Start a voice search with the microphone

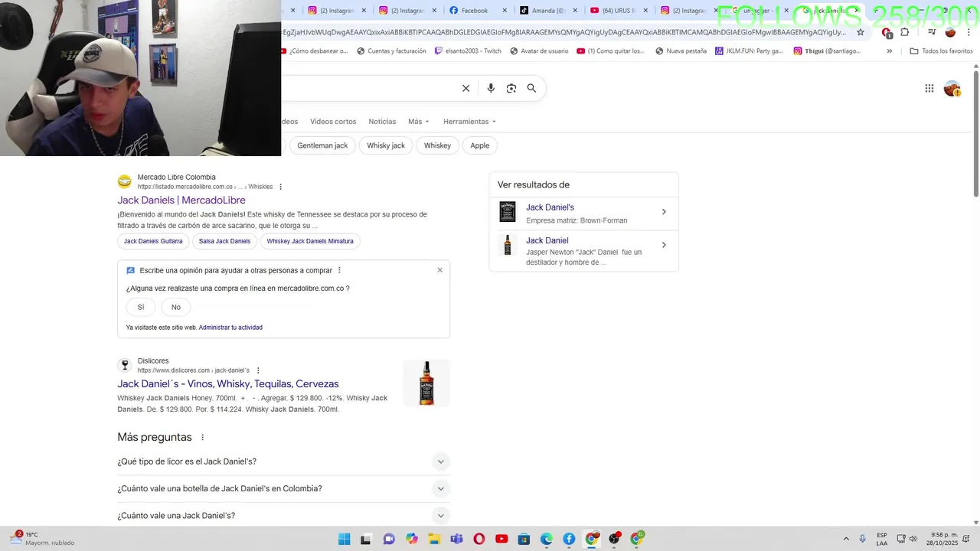coord(491,88)
